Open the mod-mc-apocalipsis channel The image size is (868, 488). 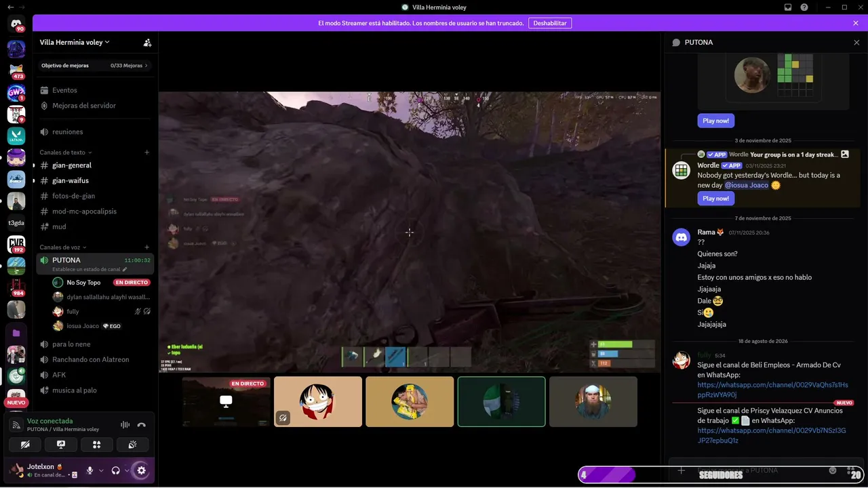(x=95, y=211)
